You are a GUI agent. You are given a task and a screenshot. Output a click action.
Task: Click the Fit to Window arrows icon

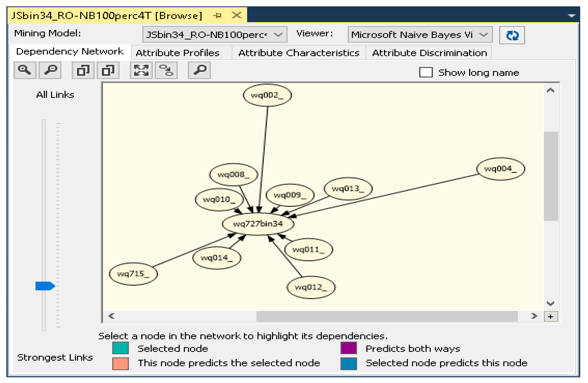click(141, 70)
